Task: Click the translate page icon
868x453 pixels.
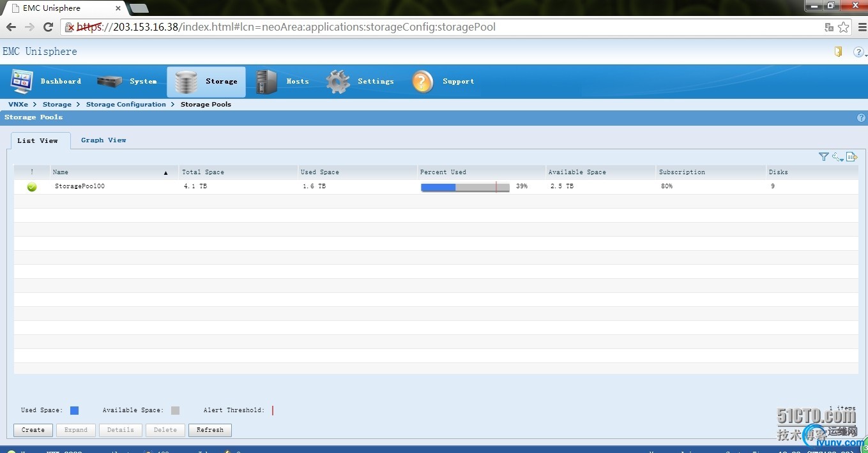Action: (x=829, y=27)
